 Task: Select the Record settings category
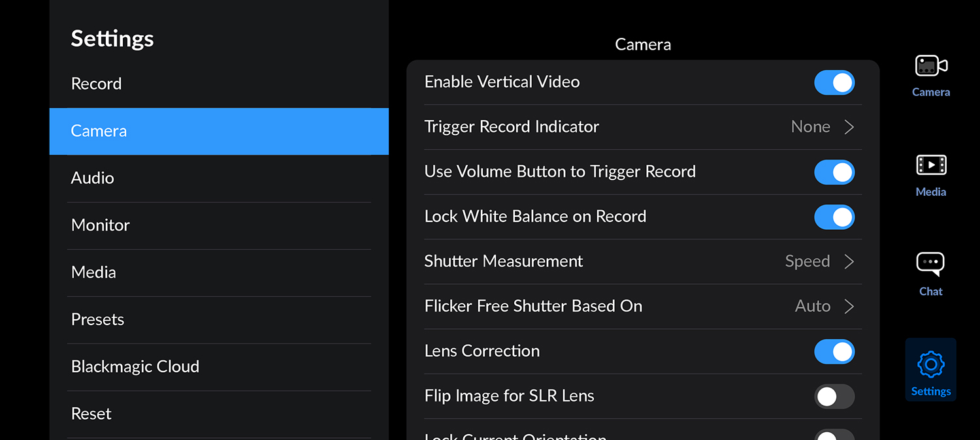tap(97, 84)
